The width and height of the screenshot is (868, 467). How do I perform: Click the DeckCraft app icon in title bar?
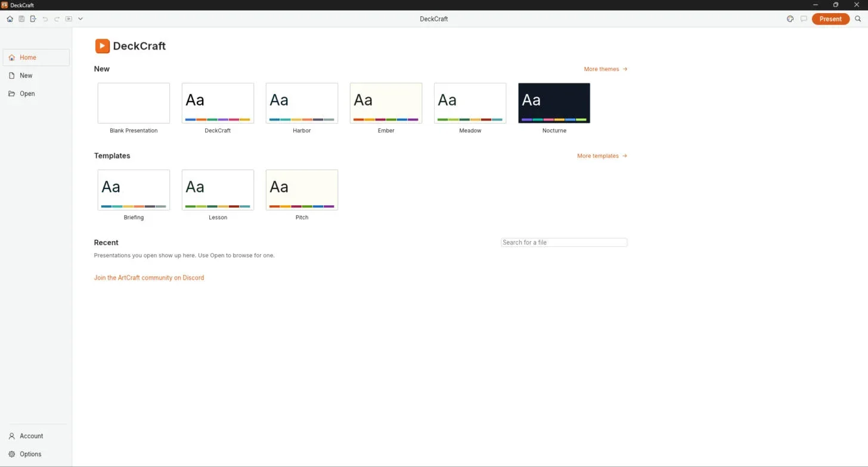(5, 5)
